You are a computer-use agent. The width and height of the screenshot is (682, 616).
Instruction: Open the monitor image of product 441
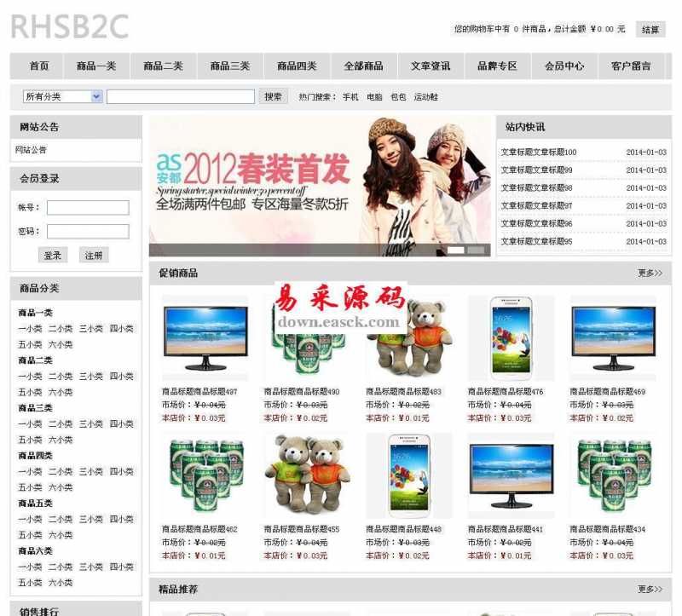point(511,475)
